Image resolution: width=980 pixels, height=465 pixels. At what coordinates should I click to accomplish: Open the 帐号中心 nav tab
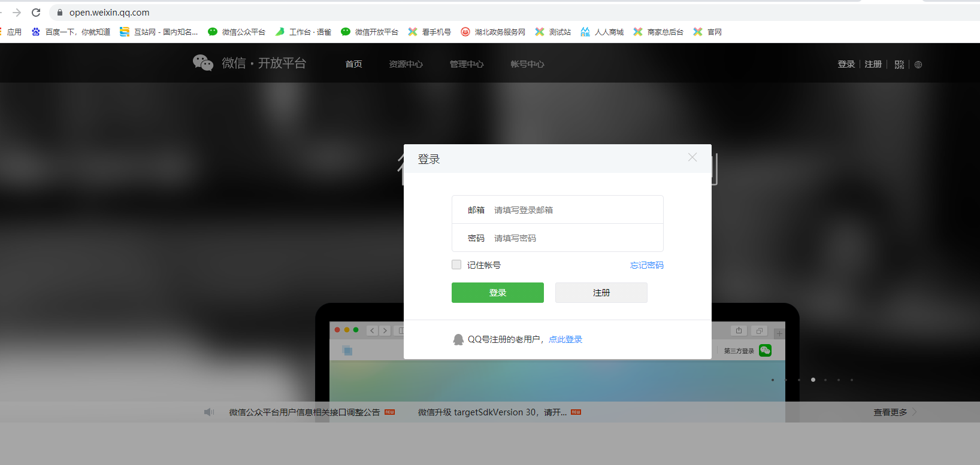(527, 64)
